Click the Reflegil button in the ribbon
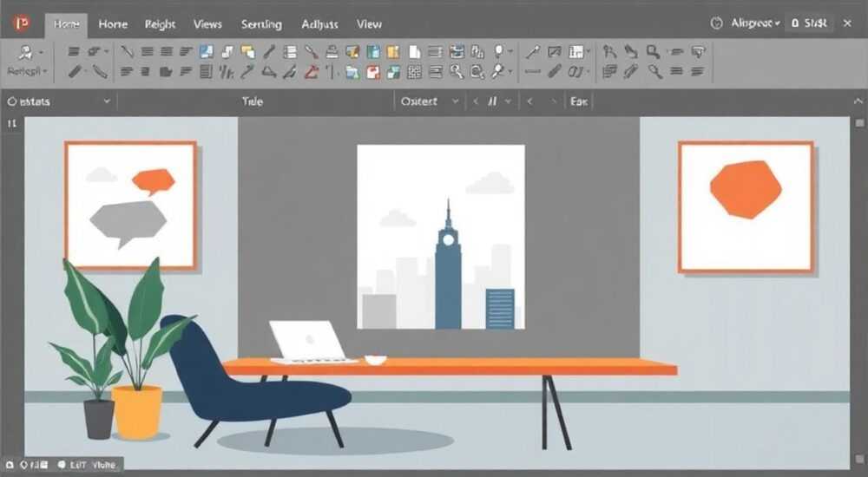This screenshot has height=477, width=868. tap(27, 71)
